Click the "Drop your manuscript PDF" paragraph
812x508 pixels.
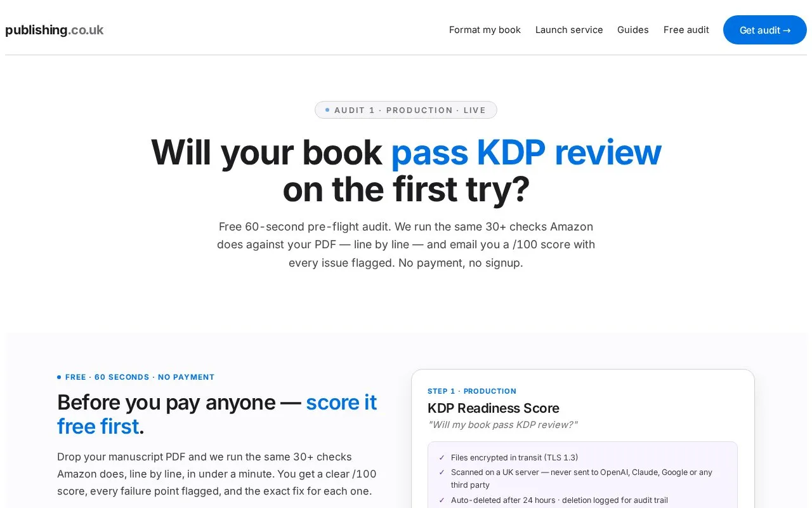pos(217,474)
